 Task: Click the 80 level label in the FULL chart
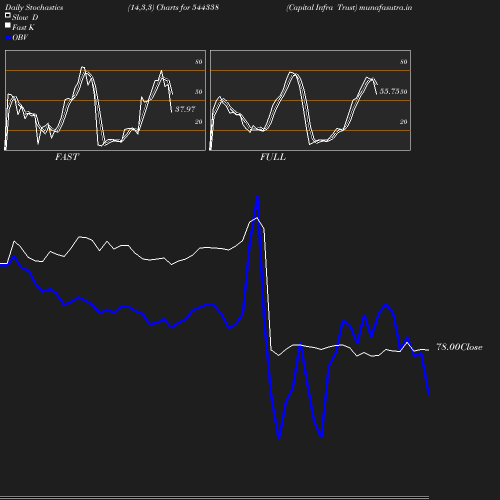[404, 62]
